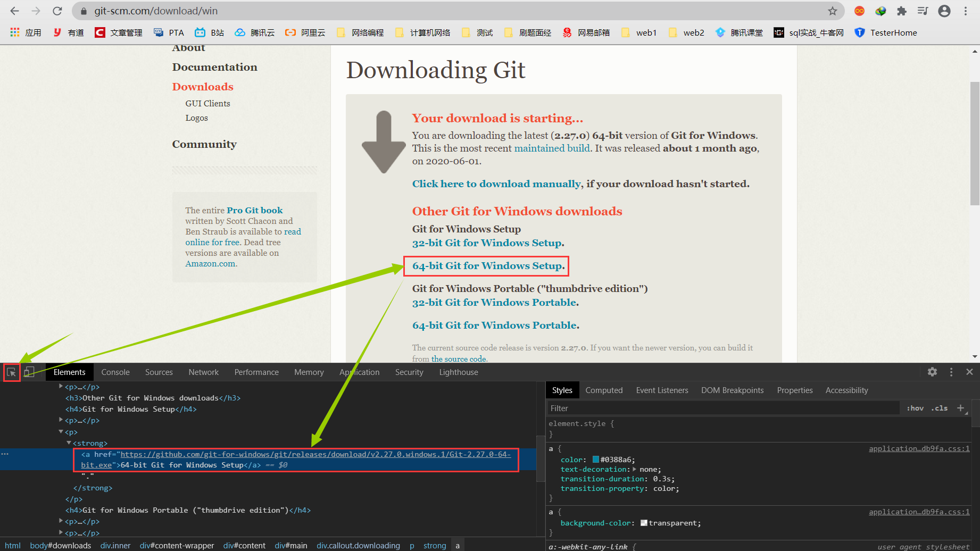Open the 计算机网络 bookmark folder
The width and height of the screenshot is (980, 551).
tap(422, 32)
